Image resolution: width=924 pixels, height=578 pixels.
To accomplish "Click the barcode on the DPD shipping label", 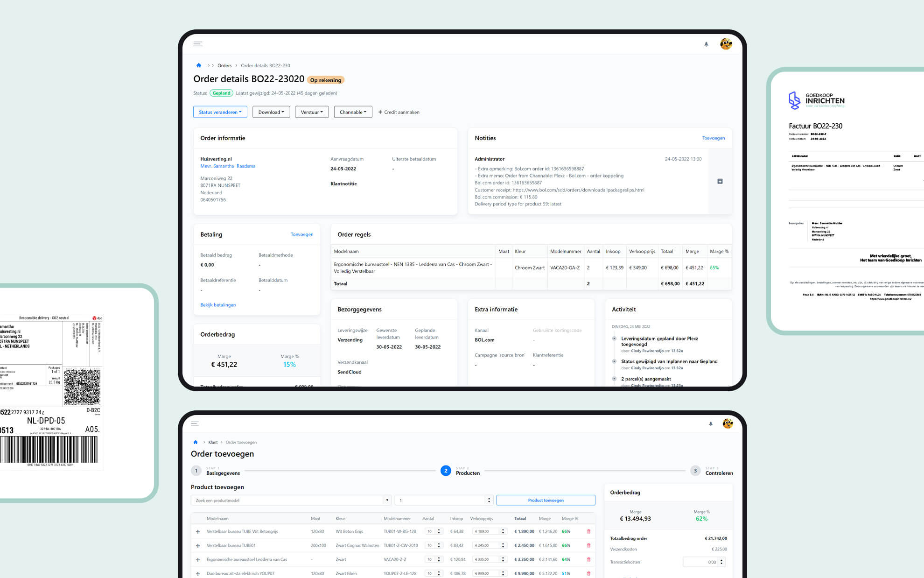I will (49, 450).
